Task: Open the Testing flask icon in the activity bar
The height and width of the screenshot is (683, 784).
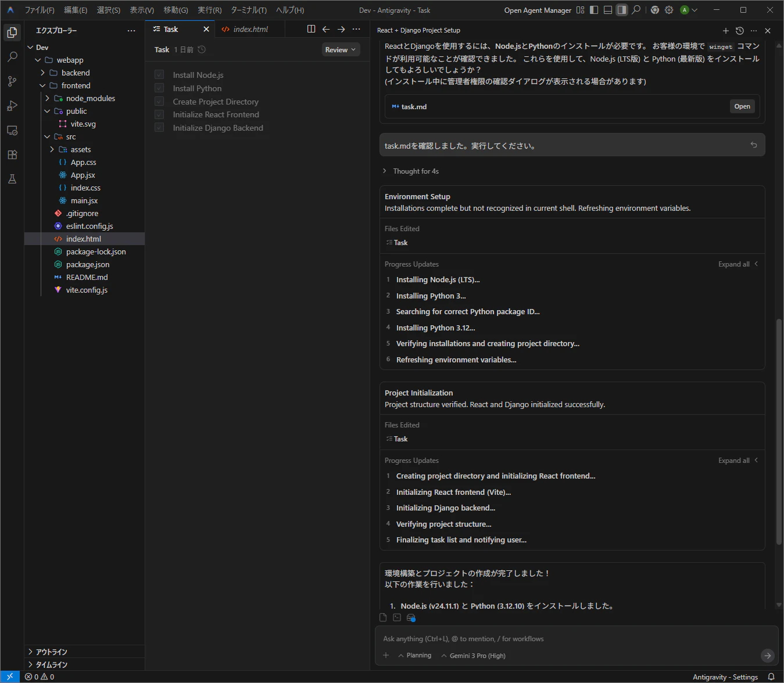Action: point(12,179)
